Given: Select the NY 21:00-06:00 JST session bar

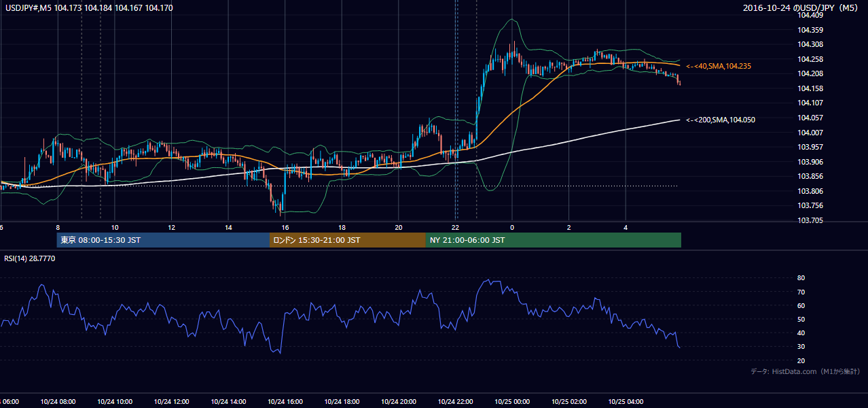Looking at the screenshot, I should [554, 240].
